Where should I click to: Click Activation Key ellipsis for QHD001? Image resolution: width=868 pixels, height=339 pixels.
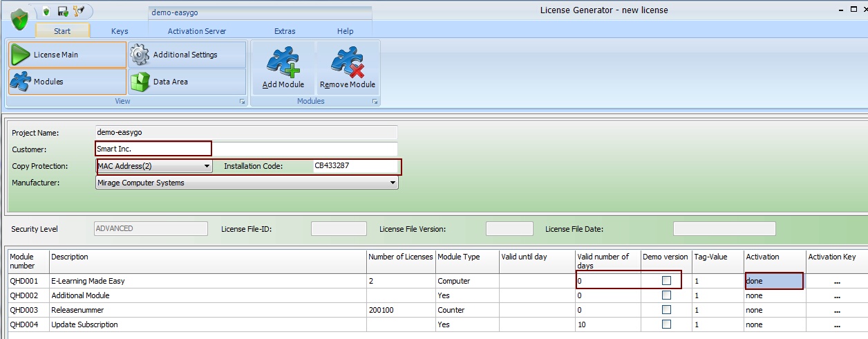coord(837,282)
